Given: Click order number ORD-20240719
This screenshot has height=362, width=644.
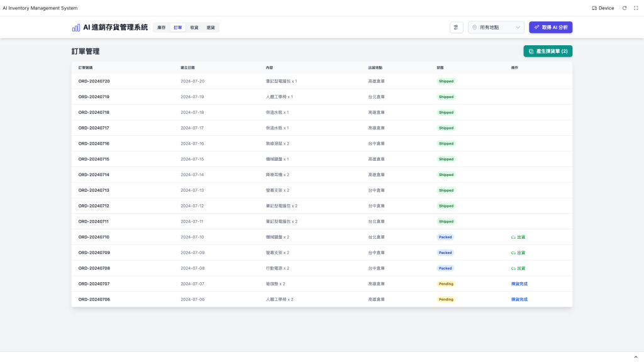Looking at the screenshot, I should click(x=94, y=97).
